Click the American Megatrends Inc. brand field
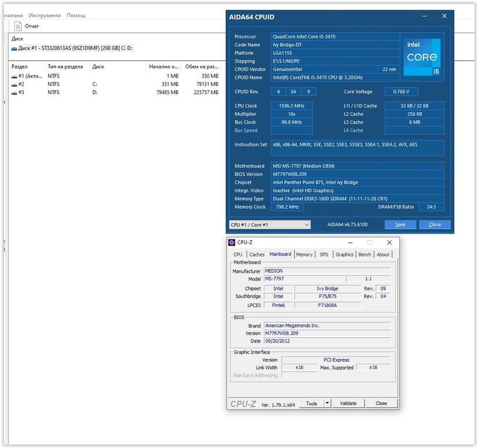This screenshot has height=448, width=478. pyautogui.click(x=327, y=326)
